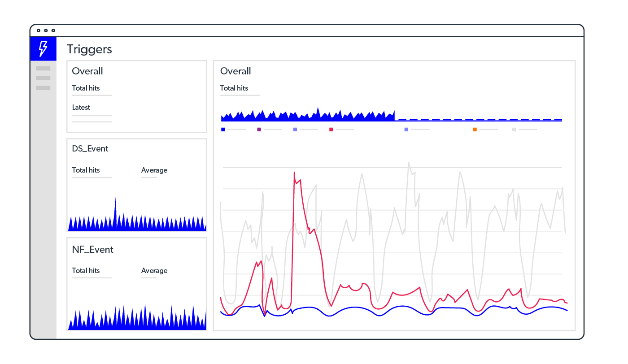The width and height of the screenshot is (628, 364).
Task: Select the top sidebar menu bar
Action: point(43,69)
